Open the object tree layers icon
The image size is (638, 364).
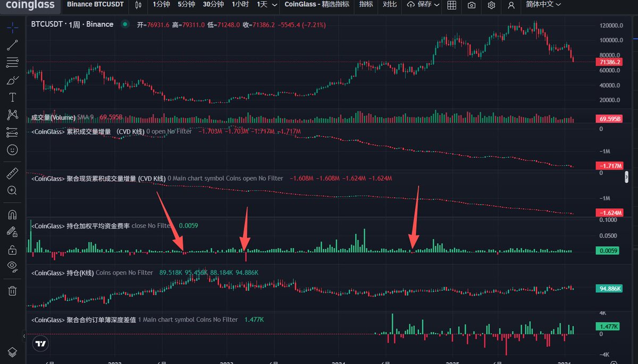(x=12, y=352)
